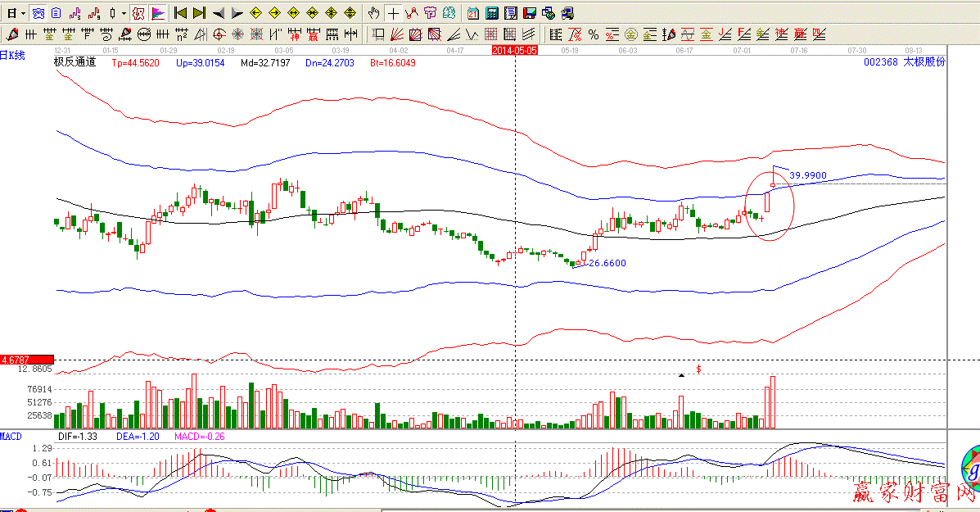The width and height of the screenshot is (980, 512).
Task: Click the 002368 太极股份 stock title
Action: pyautogui.click(x=905, y=62)
